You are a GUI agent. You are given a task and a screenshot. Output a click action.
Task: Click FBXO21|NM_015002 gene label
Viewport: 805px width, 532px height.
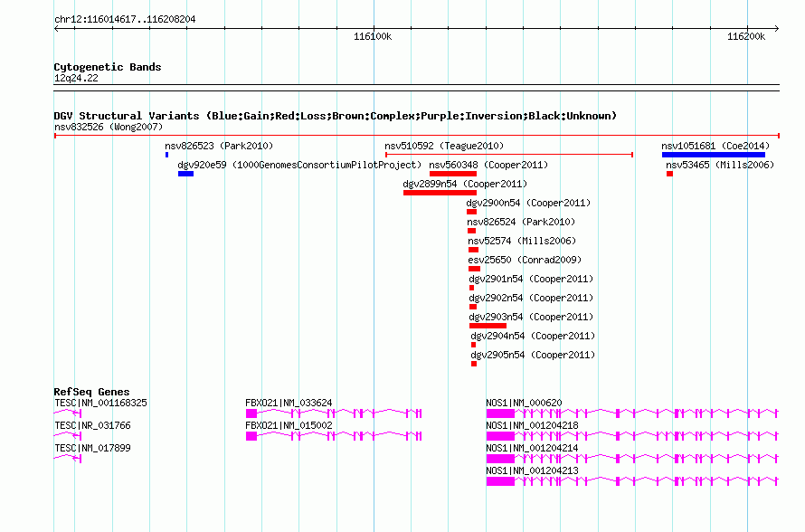coord(289,425)
